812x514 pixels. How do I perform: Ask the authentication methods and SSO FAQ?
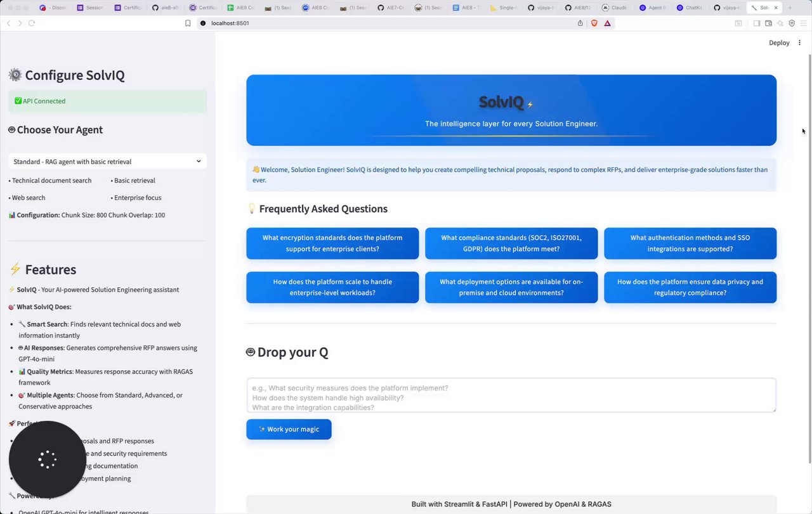[690, 243]
